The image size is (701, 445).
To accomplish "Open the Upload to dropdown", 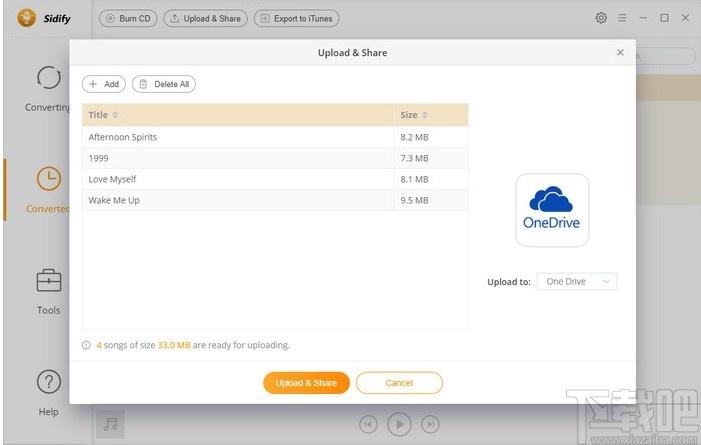I will 577,281.
